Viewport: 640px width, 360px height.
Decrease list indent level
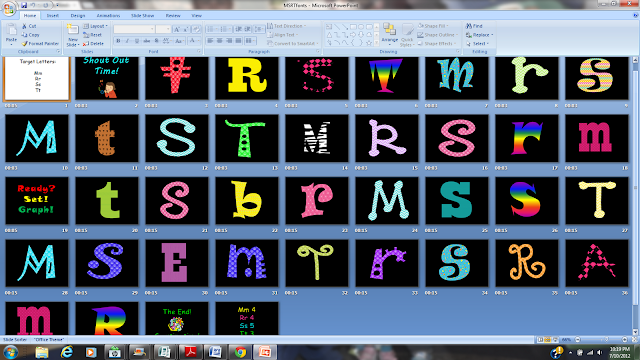(239, 29)
